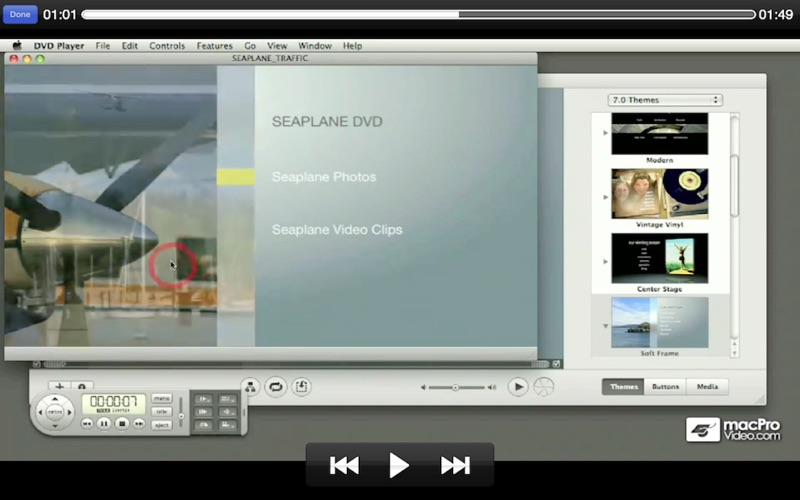Image resolution: width=800 pixels, height=500 pixels.
Task: Show the iDVD DVD map view
Action: click(250, 386)
